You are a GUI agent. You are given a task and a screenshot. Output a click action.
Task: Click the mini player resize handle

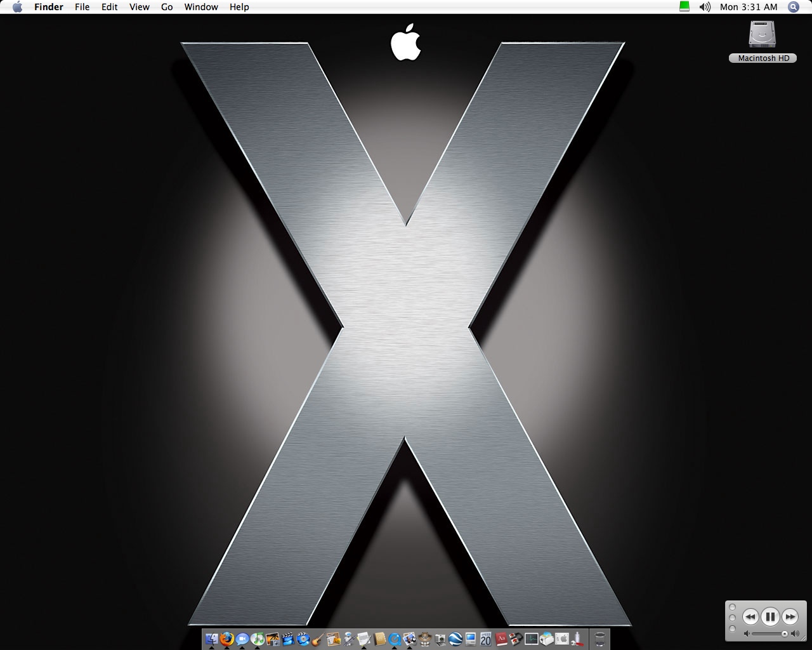click(802, 638)
